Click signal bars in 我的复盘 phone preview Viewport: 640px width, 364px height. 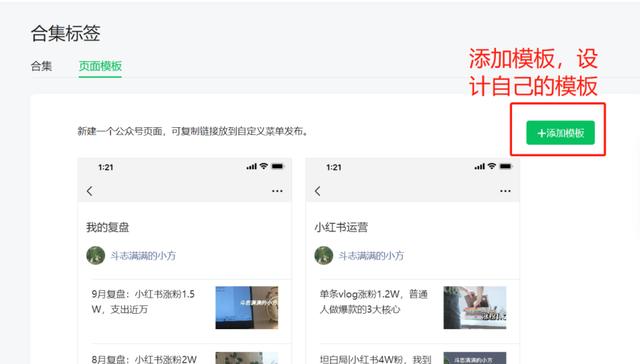click(251, 166)
